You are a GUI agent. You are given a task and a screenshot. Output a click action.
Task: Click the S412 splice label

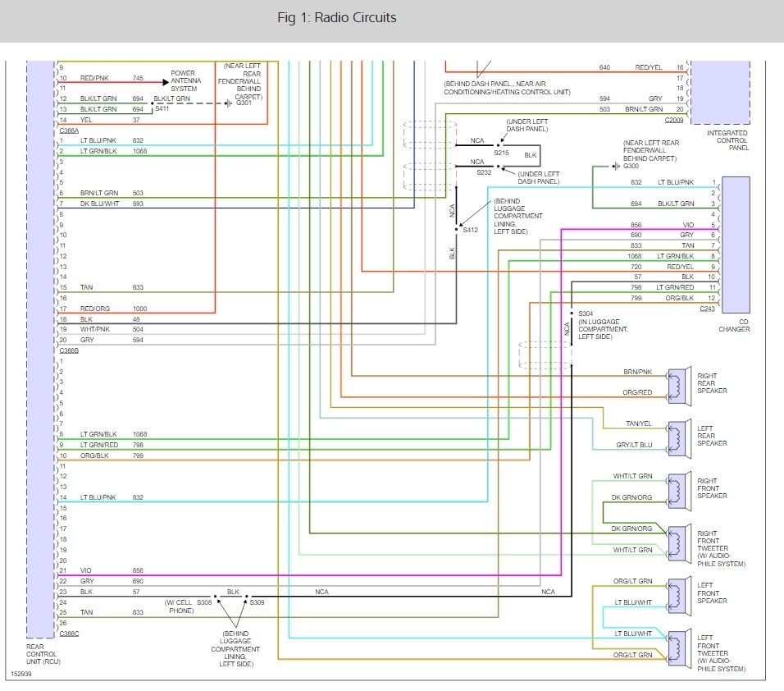(470, 230)
